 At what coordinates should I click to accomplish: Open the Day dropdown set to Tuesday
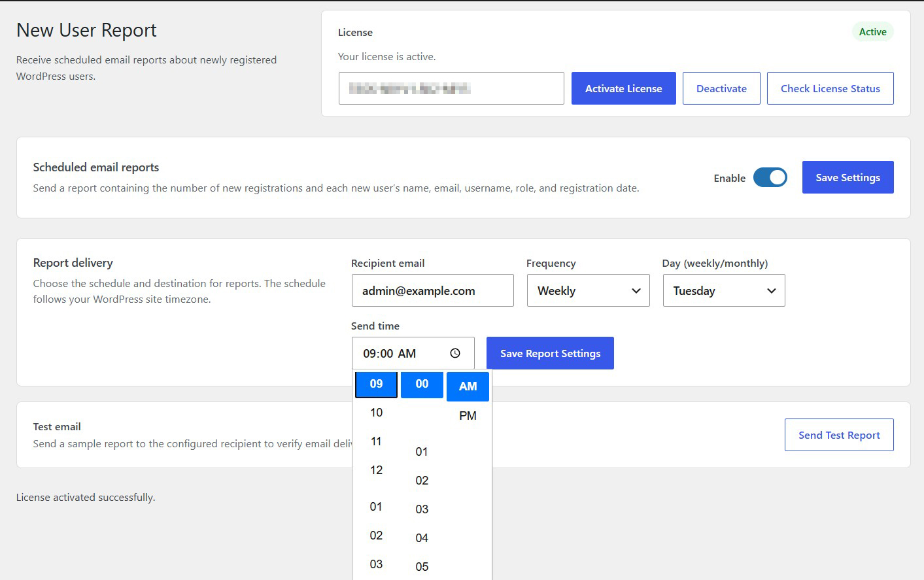click(724, 290)
